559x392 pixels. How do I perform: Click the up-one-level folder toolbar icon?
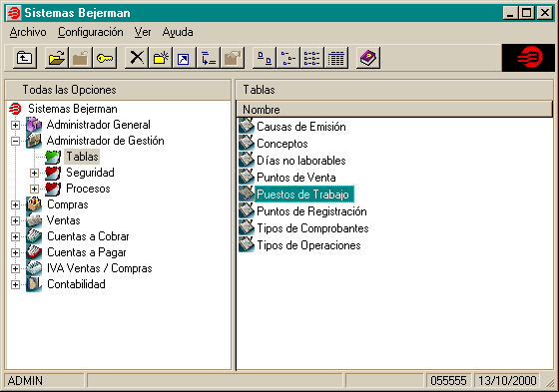click(25, 58)
